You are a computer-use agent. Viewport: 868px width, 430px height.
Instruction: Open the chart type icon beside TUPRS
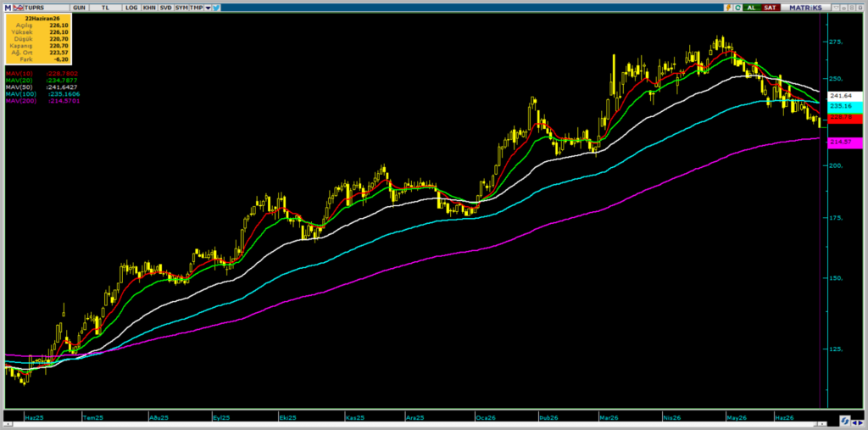pos(18,8)
